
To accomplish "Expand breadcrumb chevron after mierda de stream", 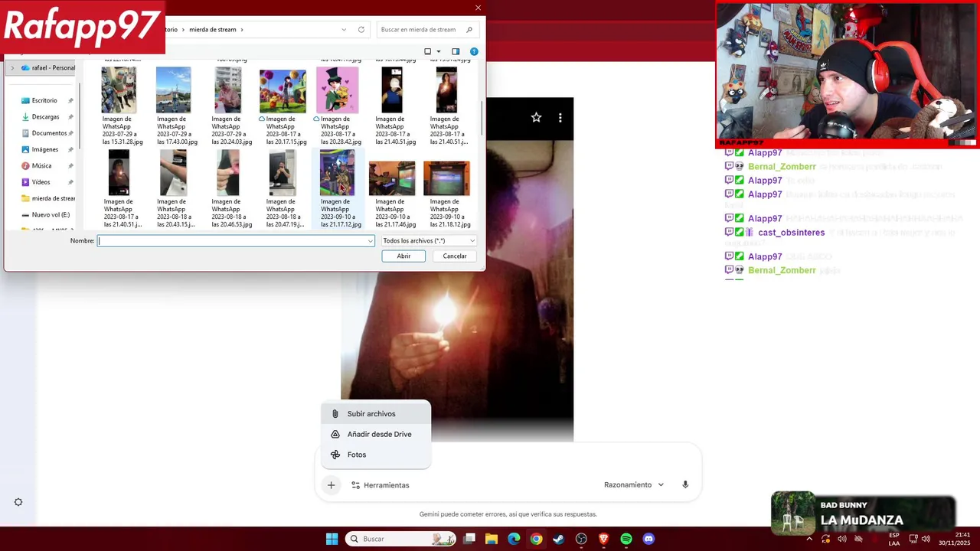I will pyautogui.click(x=242, y=30).
